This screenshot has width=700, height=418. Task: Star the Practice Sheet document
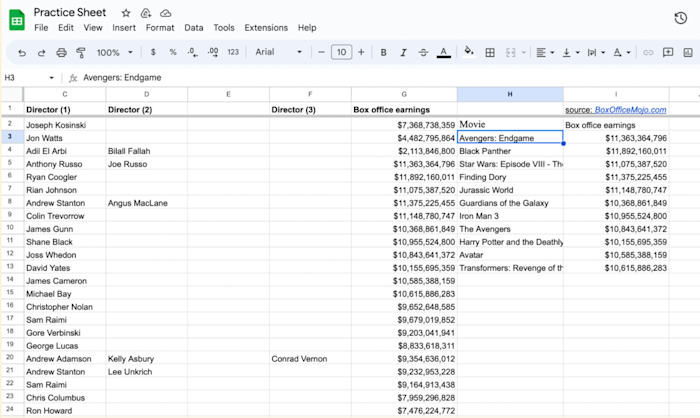(126, 13)
